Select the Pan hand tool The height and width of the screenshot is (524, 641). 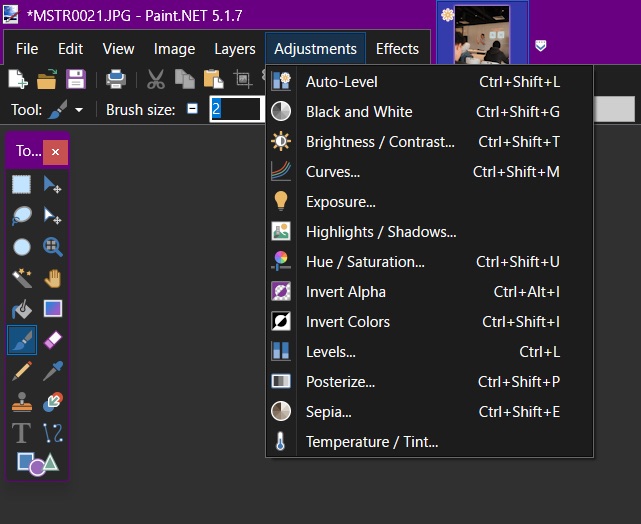[x=53, y=278]
